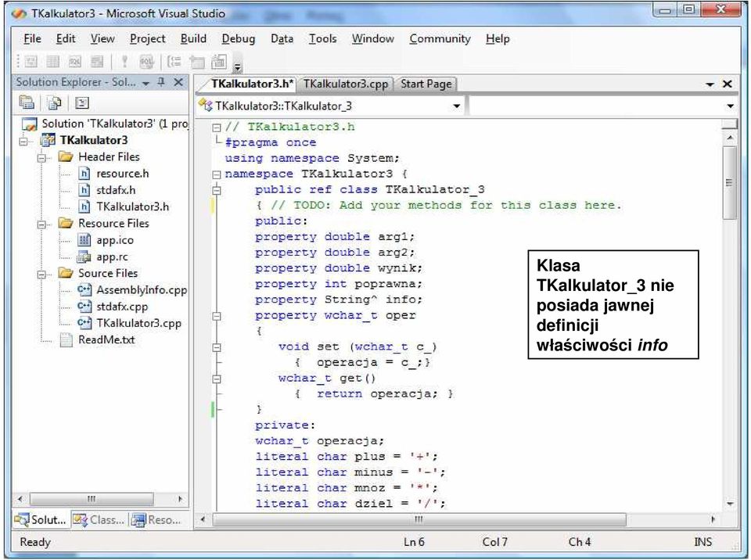Click the Properties icon in Solution Explorer toolbar
751x560 pixels.
(x=27, y=102)
